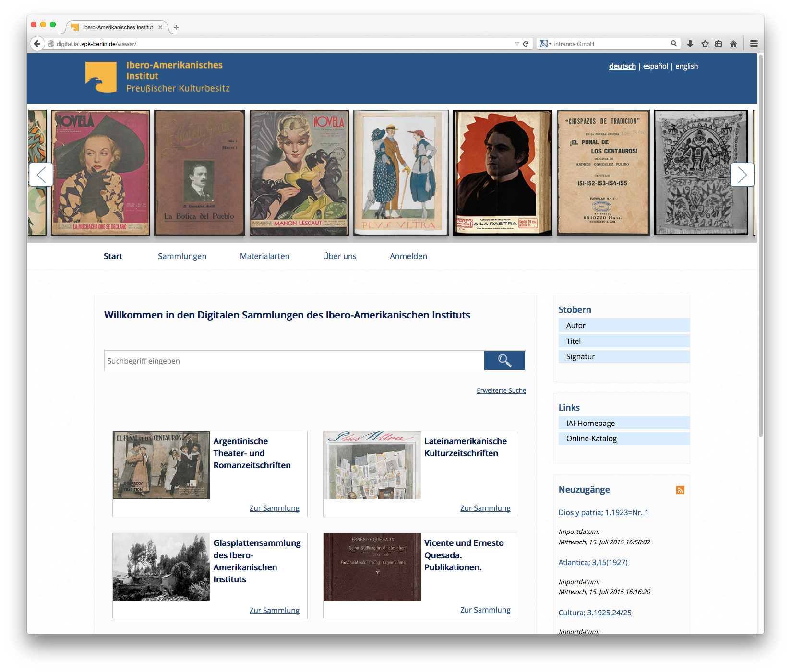Open the hamburger menu in the browser toolbar
Screen dimensions: 791x672
point(754,44)
